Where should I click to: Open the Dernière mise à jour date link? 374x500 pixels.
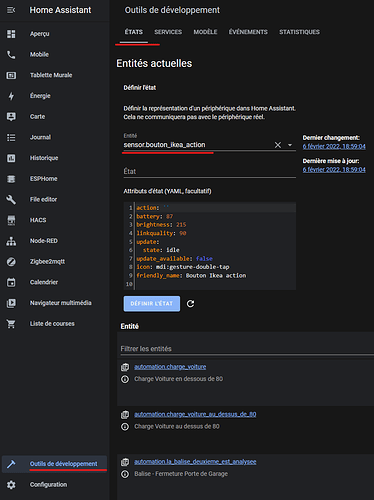tap(334, 170)
